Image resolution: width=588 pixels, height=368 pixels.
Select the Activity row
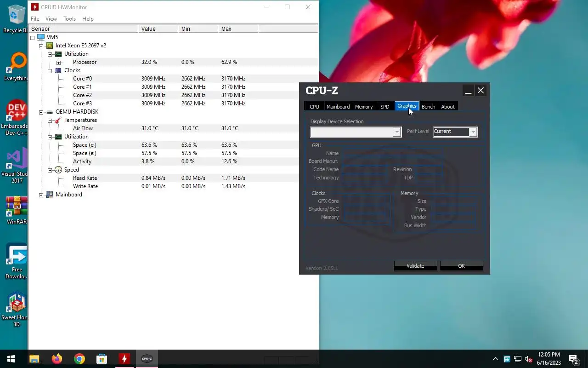(174, 161)
